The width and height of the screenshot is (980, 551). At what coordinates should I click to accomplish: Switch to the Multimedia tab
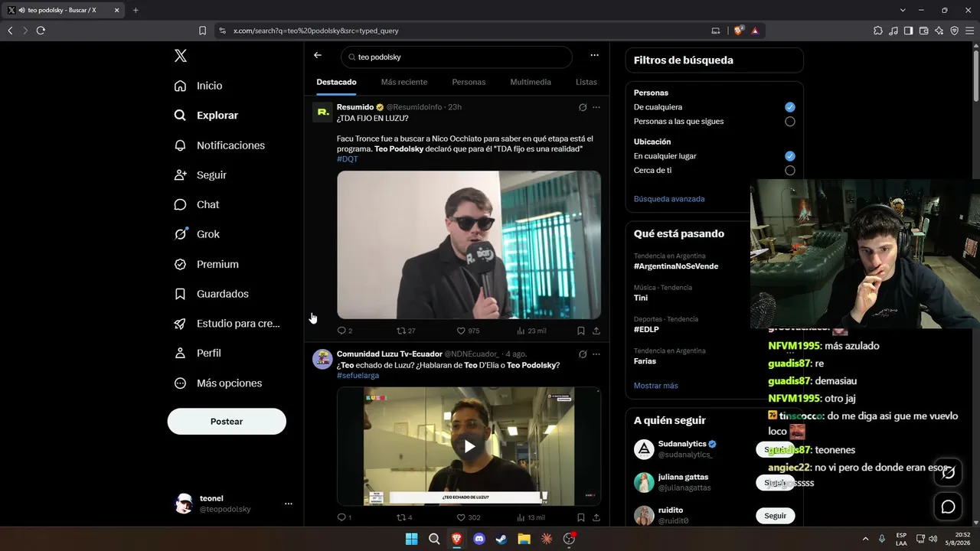(x=531, y=82)
